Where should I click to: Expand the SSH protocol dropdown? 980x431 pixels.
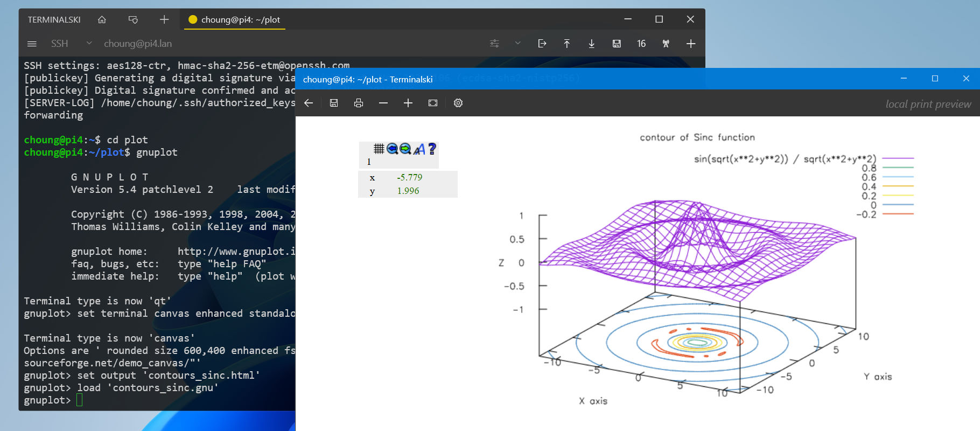point(89,44)
